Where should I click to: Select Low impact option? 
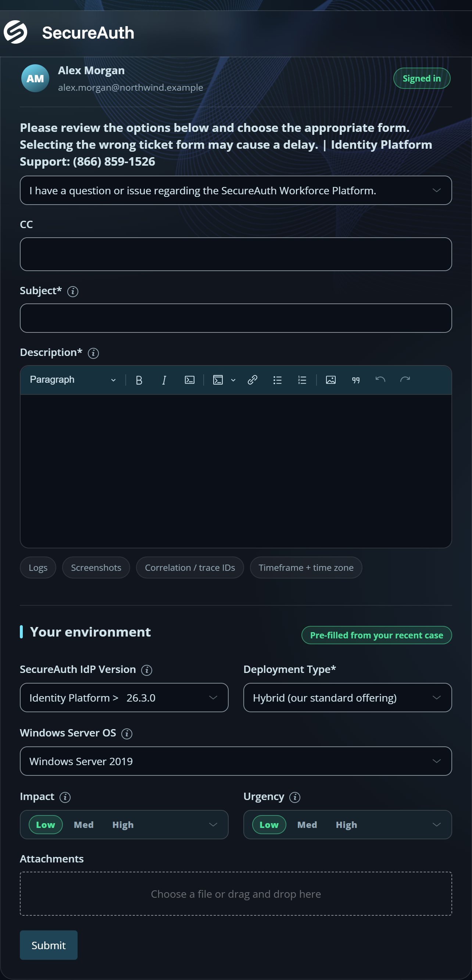[x=46, y=825]
